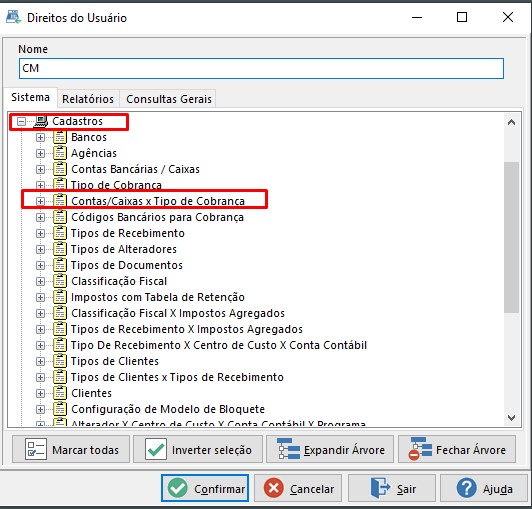Viewport: 532px width, 509px height.
Task: Click Inverter seleção button
Action: (x=198, y=450)
